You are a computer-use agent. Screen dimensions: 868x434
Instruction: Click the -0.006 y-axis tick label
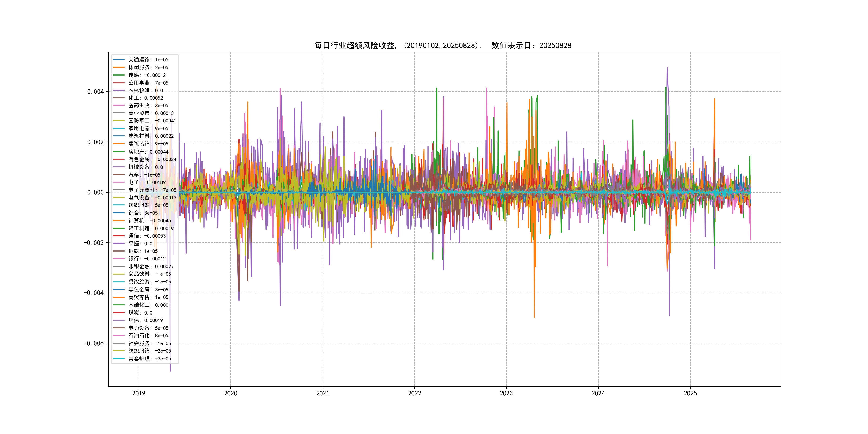click(x=94, y=343)
